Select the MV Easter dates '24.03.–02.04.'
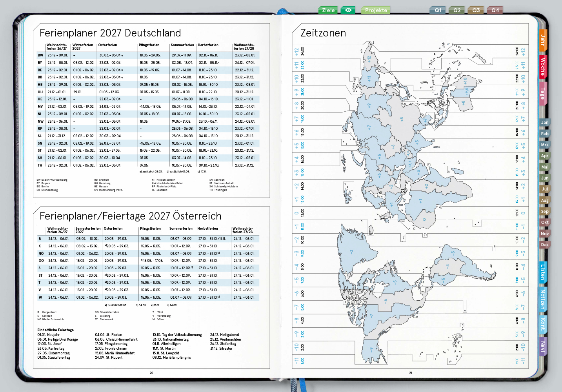 110,107
